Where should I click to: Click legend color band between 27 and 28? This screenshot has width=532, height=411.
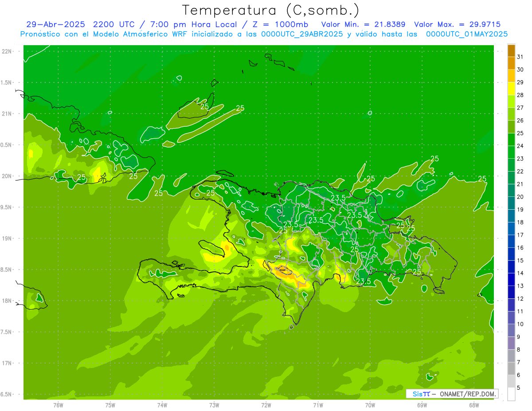click(x=511, y=102)
